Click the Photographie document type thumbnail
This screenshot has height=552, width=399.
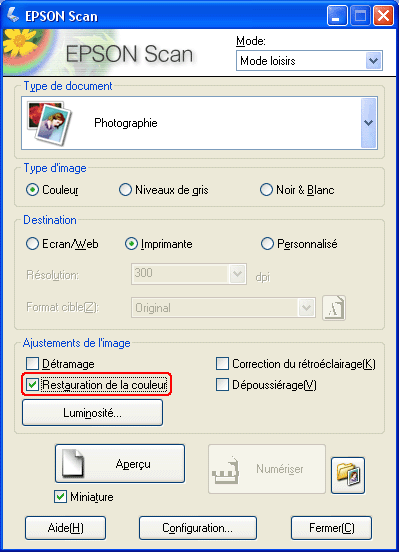pyautogui.click(x=49, y=123)
